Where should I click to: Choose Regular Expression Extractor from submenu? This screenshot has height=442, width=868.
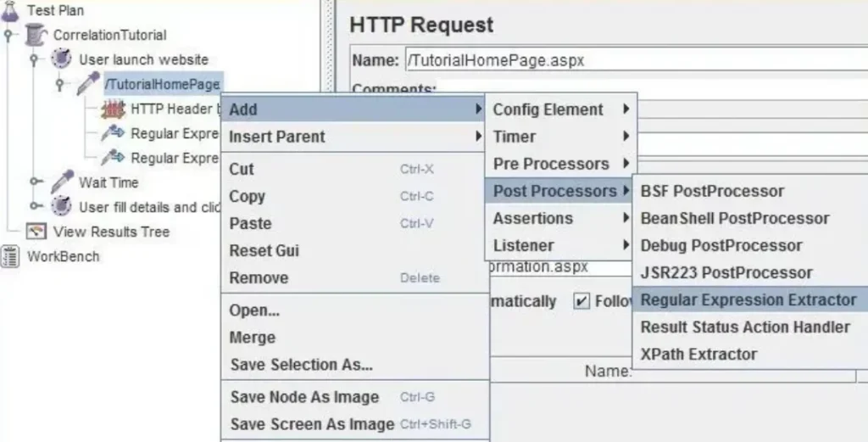point(748,299)
